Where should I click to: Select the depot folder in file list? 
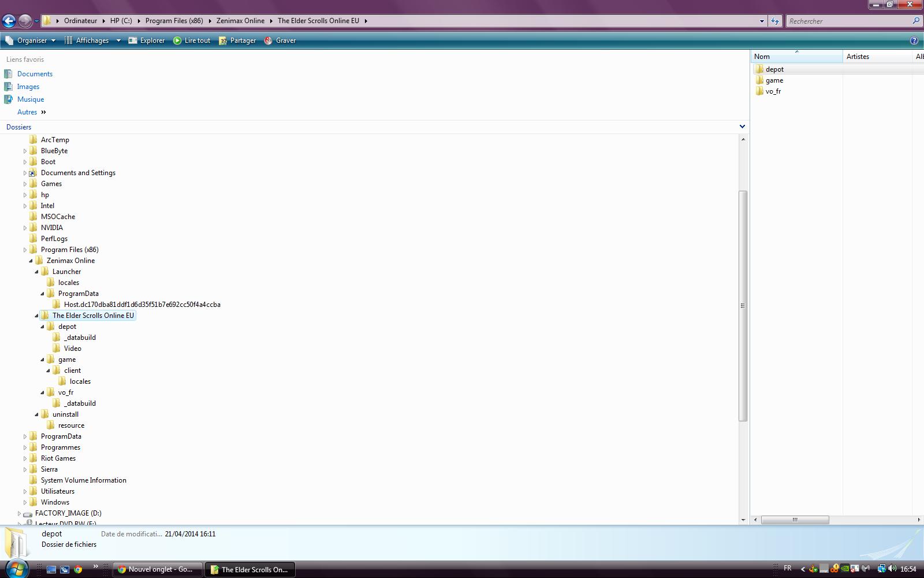click(x=774, y=69)
